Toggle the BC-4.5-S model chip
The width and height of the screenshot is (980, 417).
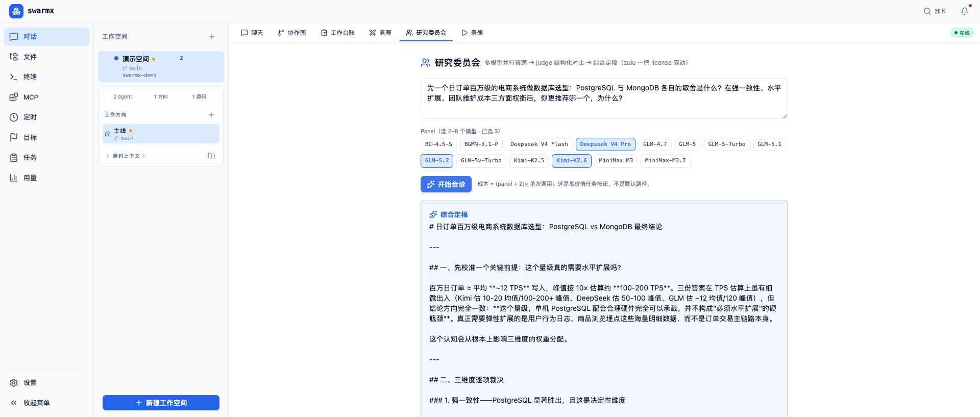click(x=438, y=144)
